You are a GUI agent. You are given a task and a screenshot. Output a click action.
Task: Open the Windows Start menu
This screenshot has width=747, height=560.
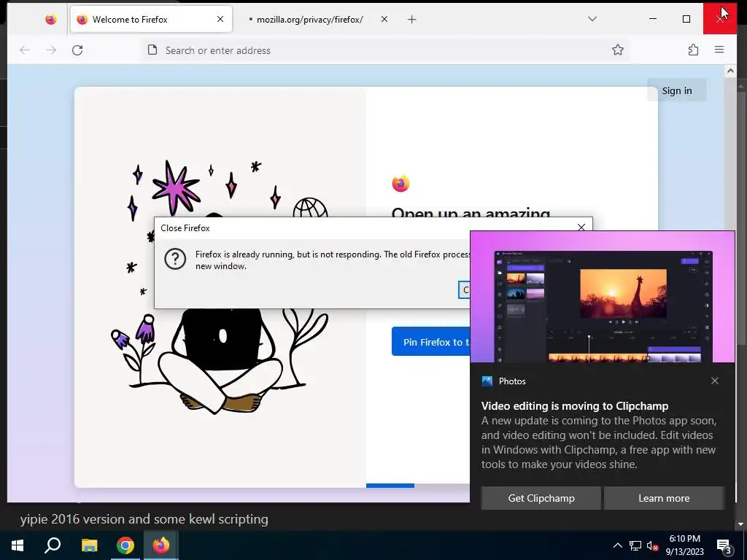coord(18,545)
